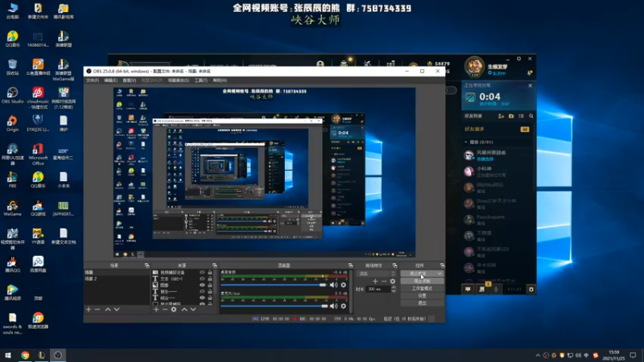Open League client settings gear at top
The height and width of the screenshot is (362, 644).
pyautogui.click(x=518, y=59)
